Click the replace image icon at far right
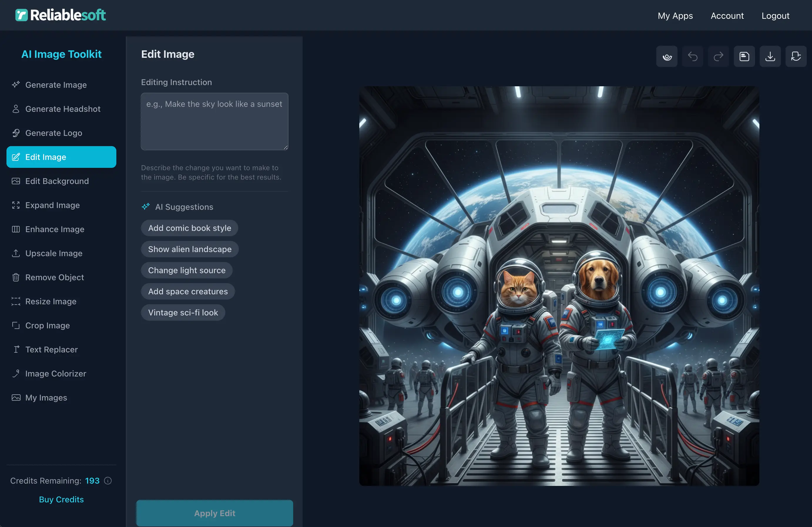Viewport: 812px width, 527px height. click(x=796, y=56)
